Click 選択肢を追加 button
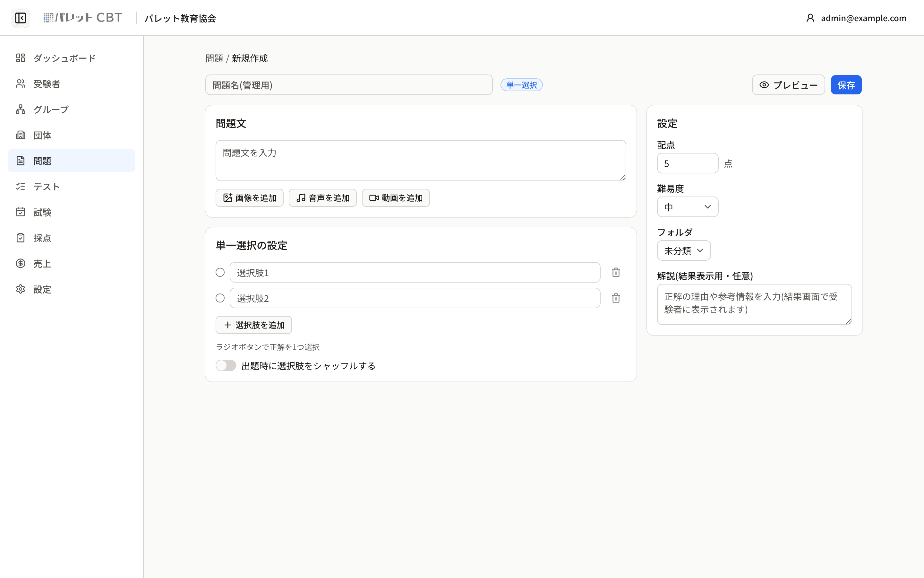 coord(253,325)
